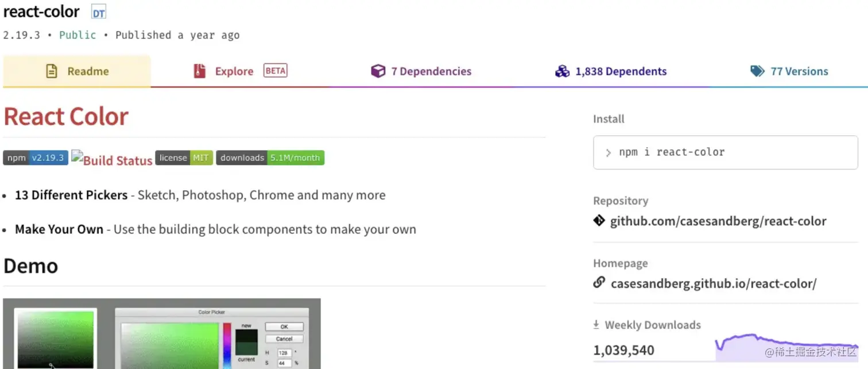Click the Versions tags icon
Screen dimensions: 868x369
pos(757,71)
